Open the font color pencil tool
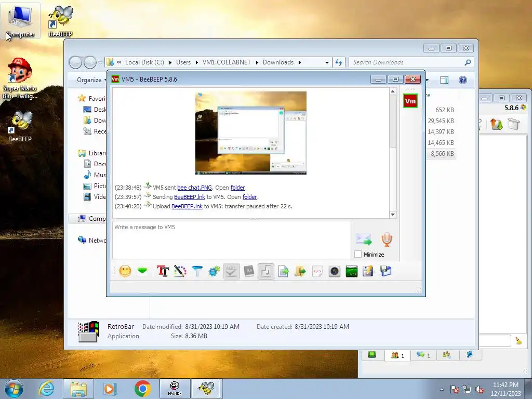 (180, 271)
